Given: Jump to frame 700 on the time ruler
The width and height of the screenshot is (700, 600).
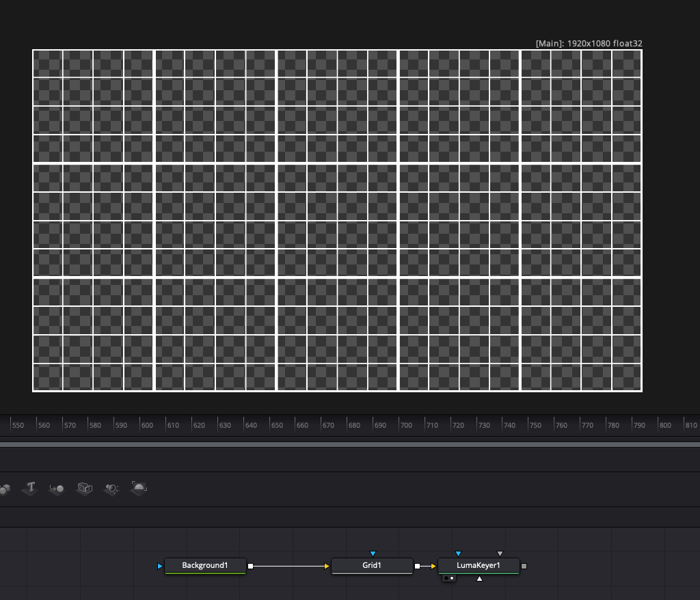Looking at the screenshot, I should pyautogui.click(x=406, y=425).
